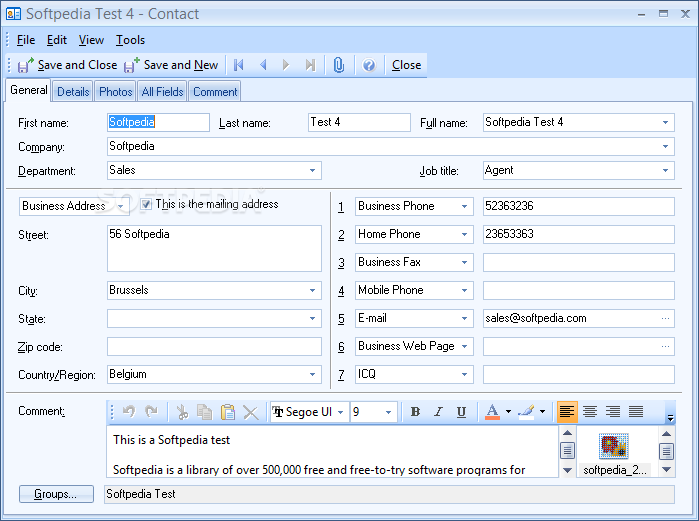
Task: Undo the last comment edit
Action: (x=129, y=411)
